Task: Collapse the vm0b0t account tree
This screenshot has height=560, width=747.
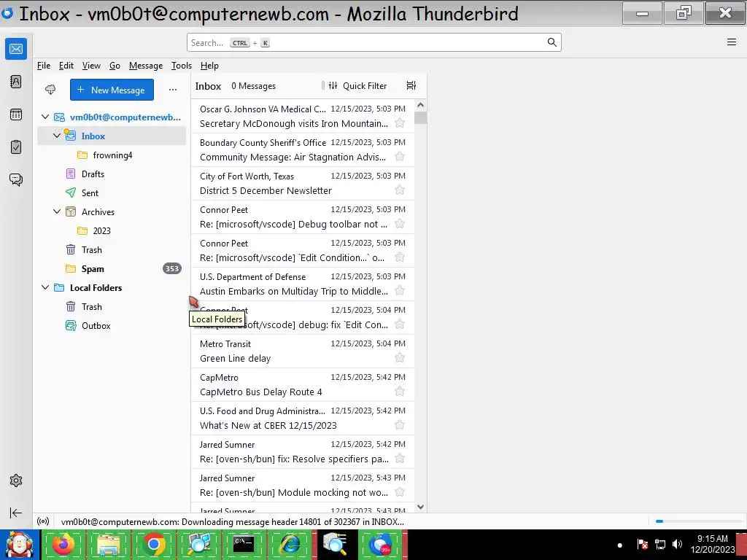Action: click(x=45, y=117)
